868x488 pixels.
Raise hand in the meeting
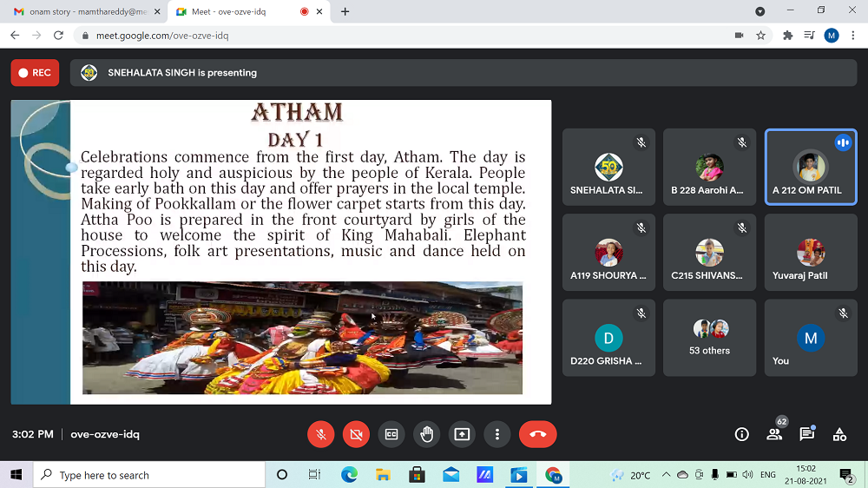427,434
